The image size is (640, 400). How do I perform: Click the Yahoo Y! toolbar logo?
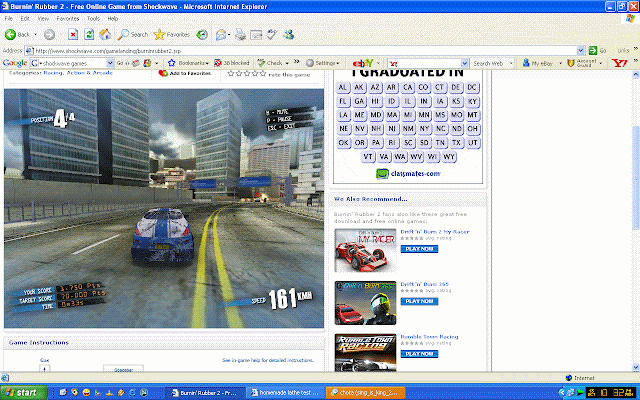619,63
